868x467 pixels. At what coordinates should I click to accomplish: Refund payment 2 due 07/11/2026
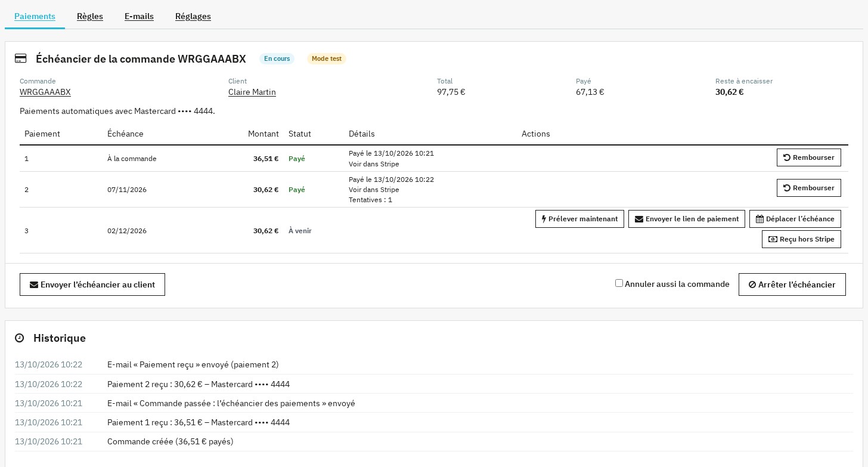pyautogui.click(x=809, y=188)
